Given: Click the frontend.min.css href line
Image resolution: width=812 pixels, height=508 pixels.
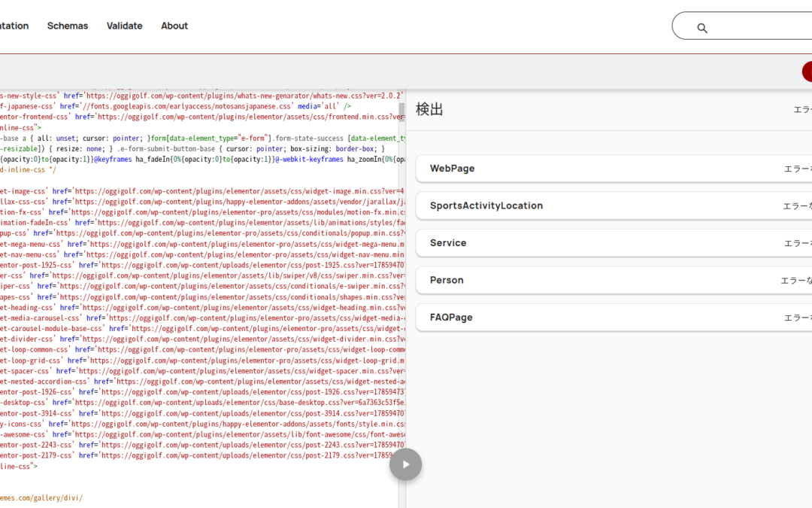Looking at the screenshot, I should point(202,117).
